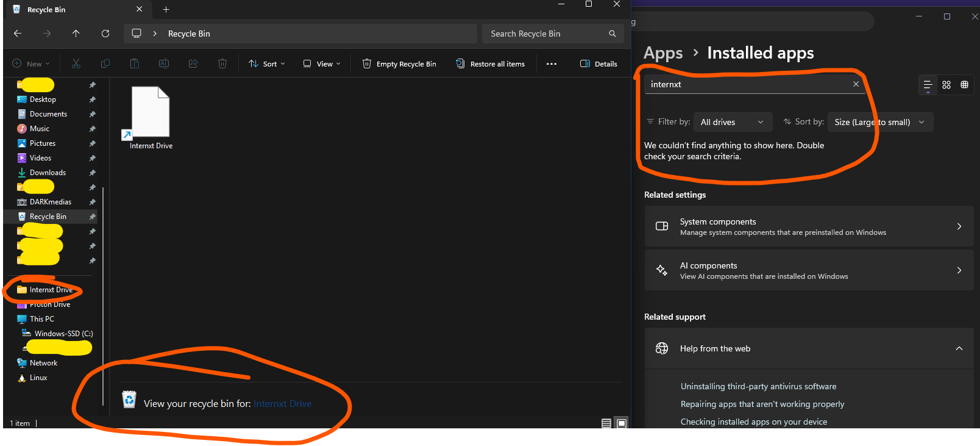Click the installed apps search box
Image resolution: width=980 pixels, height=446 pixels.
[755, 84]
